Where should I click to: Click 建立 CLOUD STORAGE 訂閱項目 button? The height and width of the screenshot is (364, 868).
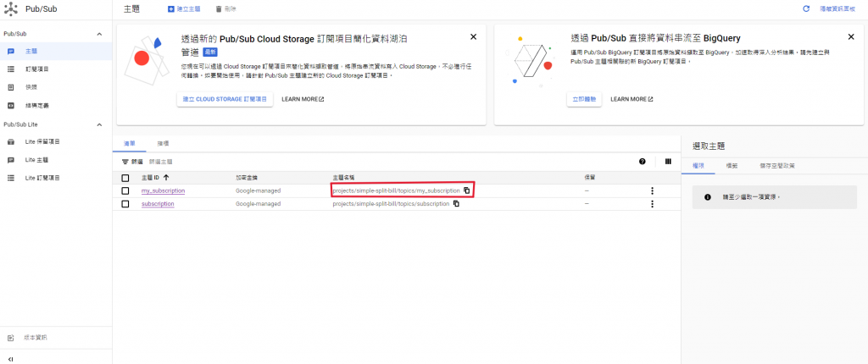[225, 100]
